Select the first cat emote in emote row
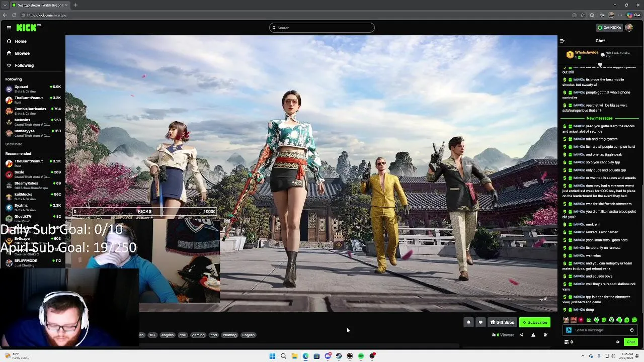 tap(566, 320)
